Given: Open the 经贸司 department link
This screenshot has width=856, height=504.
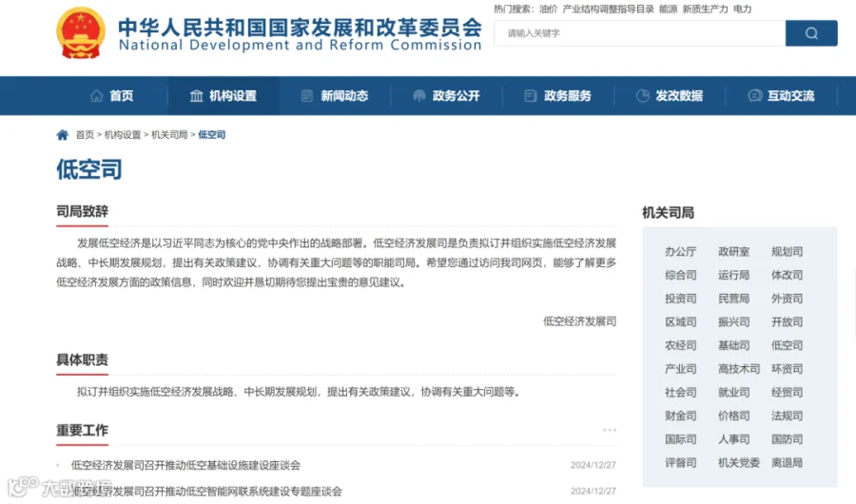Looking at the screenshot, I should pyautogui.click(x=787, y=393).
